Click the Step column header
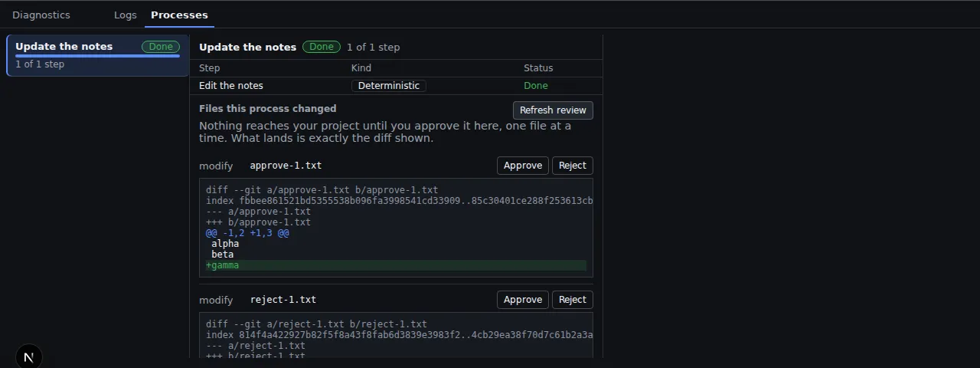Image resolution: width=980 pixels, height=368 pixels. tap(210, 68)
